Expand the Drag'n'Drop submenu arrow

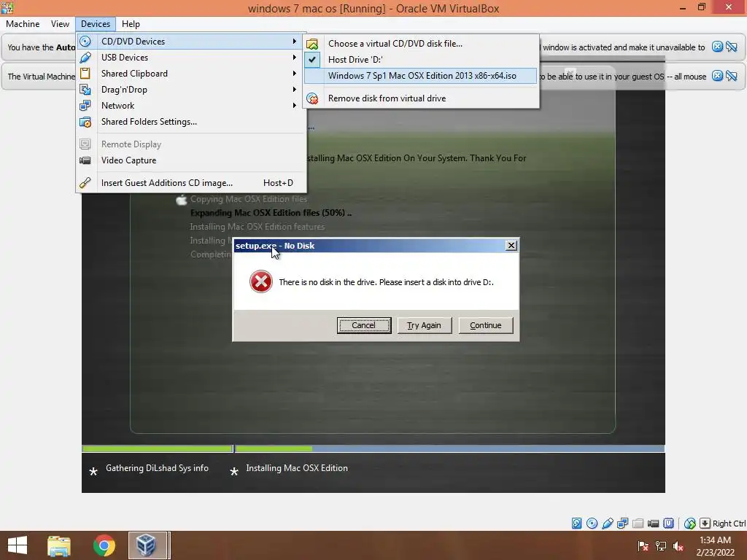(295, 90)
